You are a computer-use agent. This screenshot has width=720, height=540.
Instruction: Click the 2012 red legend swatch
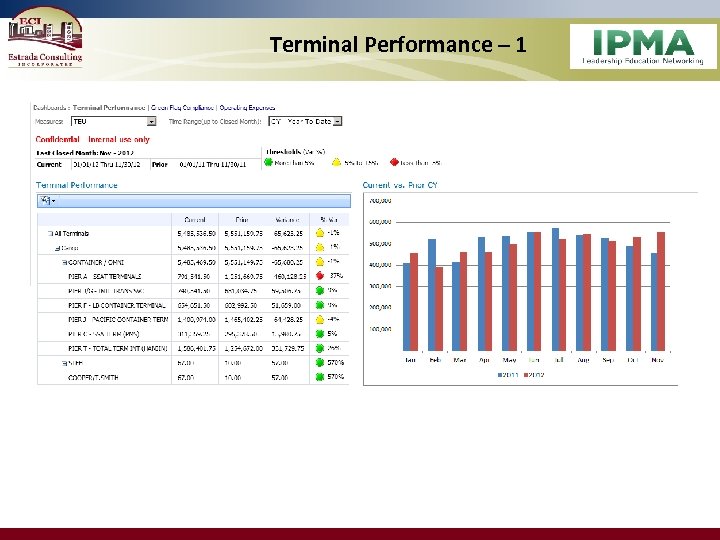(x=526, y=375)
